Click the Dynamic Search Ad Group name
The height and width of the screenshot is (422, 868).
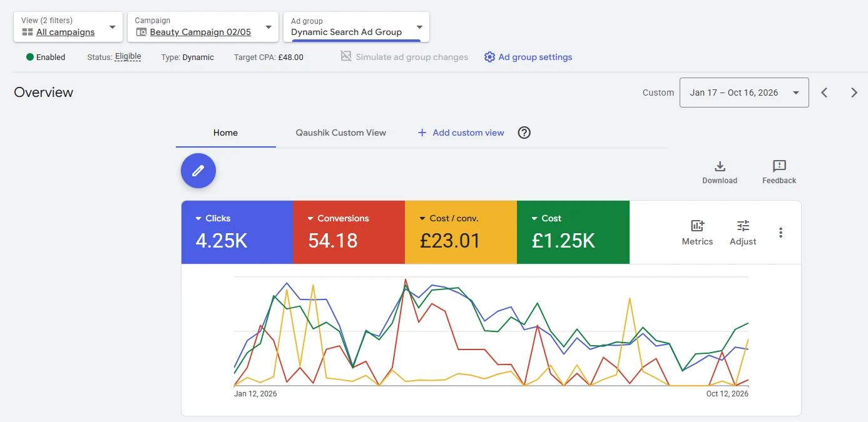click(346, 32)
